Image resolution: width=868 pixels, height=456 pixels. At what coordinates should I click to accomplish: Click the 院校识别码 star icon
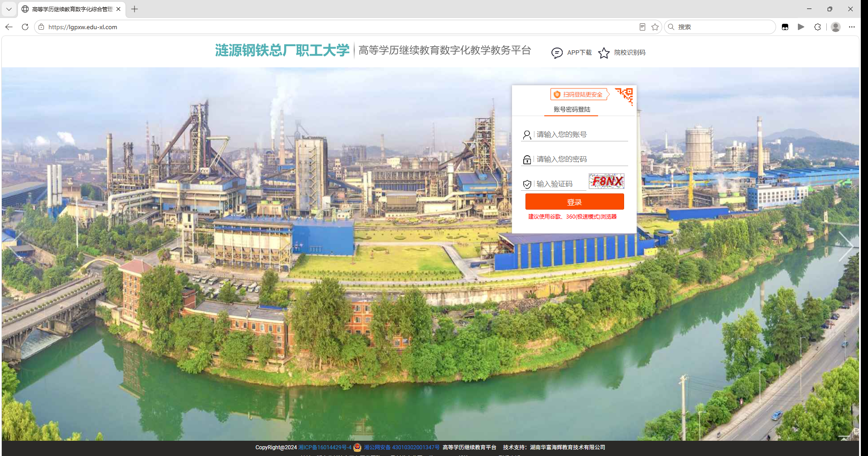point(604,53)
